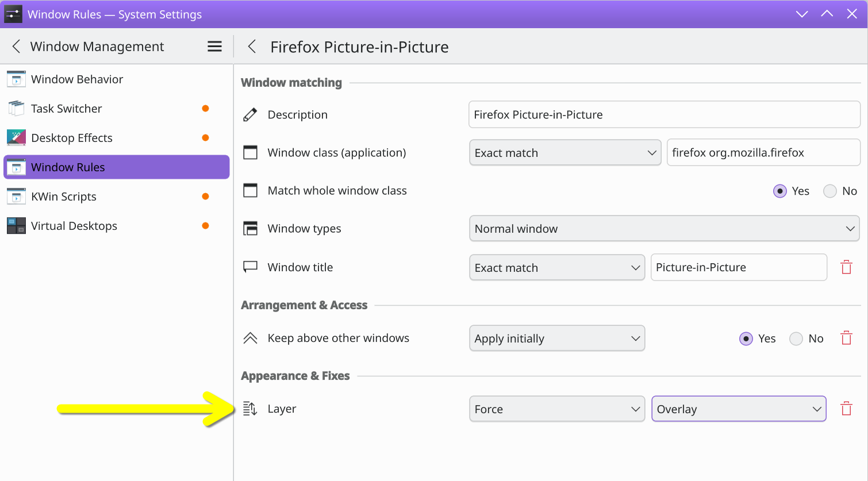
Task: Click the Window Rules sidebar icon
Action: coord(16,167)
